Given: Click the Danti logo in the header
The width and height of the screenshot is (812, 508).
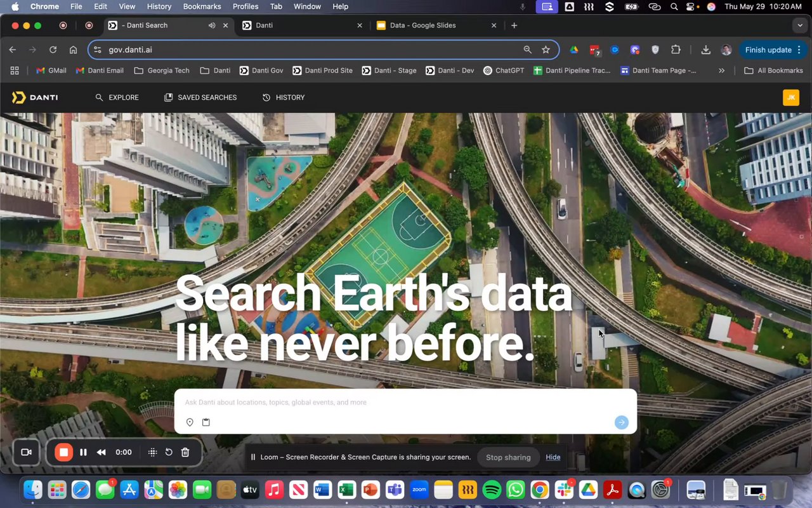Looking at the screenshot, I should pos(35,97).
